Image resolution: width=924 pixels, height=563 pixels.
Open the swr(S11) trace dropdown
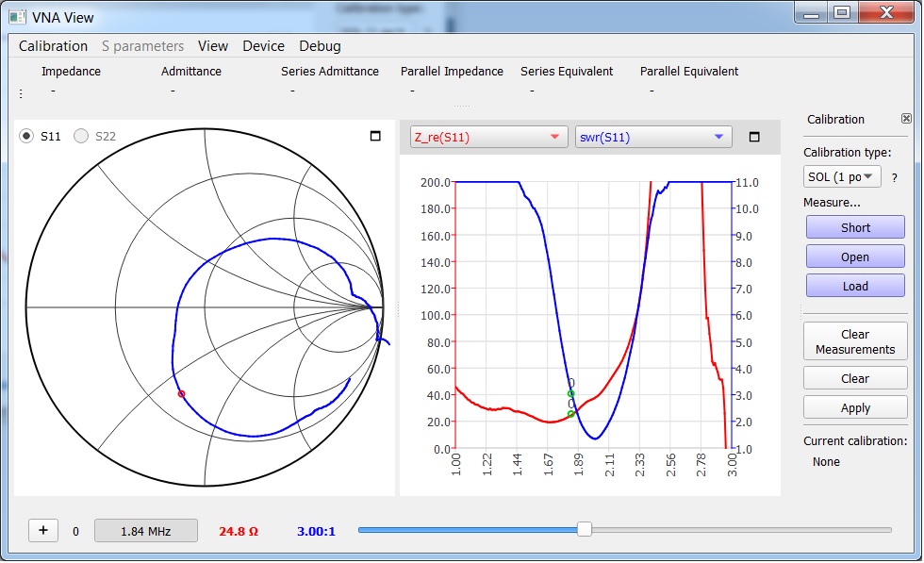652,137
